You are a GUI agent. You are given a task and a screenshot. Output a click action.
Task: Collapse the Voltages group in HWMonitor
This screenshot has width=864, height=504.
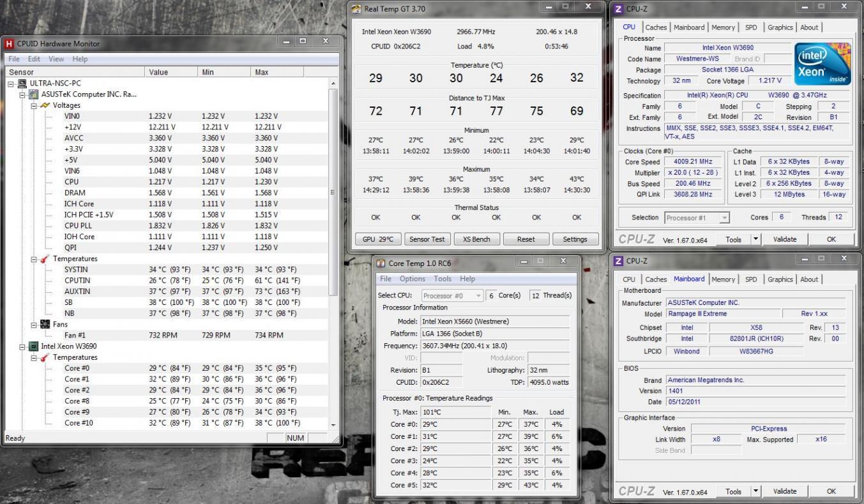coord(34,105)
